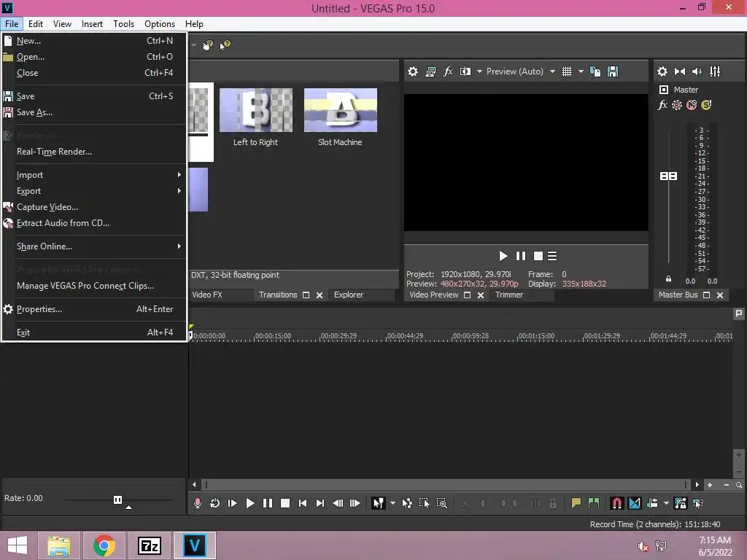
Task: Toggle dim output in Master Bus
Action: click(x=697, y=71)
